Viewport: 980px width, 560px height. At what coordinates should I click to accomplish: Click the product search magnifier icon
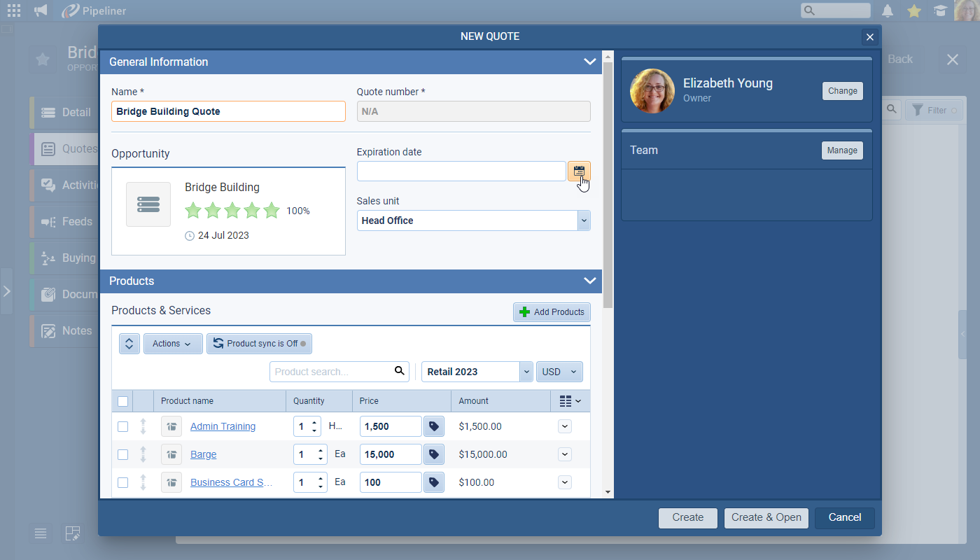tap(399, 371)
